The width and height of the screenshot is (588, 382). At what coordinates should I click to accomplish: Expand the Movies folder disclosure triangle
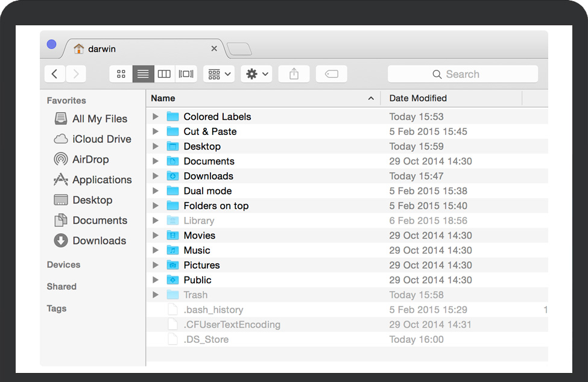click(x=156, y=236)
